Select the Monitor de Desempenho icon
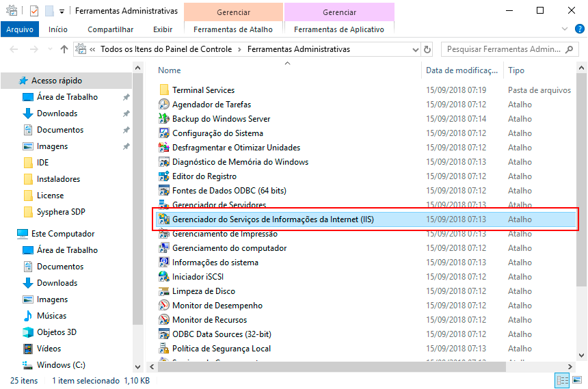588x389 pixels. point(164,306)
